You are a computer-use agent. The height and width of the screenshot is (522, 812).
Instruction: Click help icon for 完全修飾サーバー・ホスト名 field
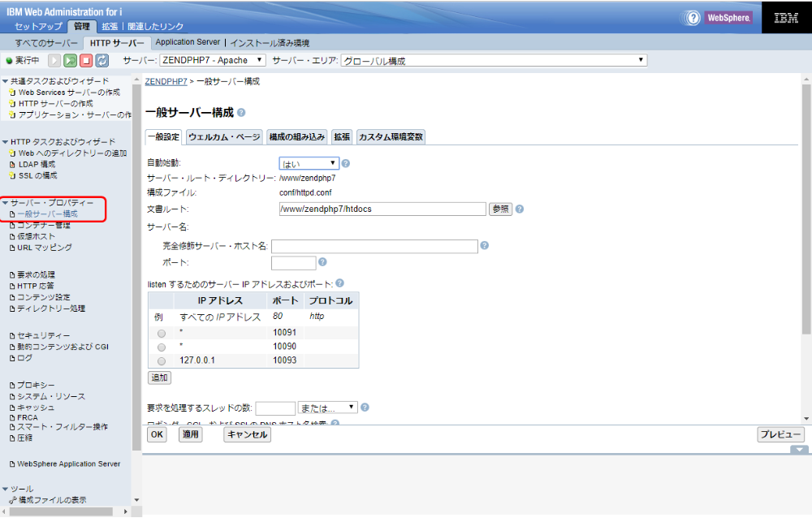[x=485, y=245]
